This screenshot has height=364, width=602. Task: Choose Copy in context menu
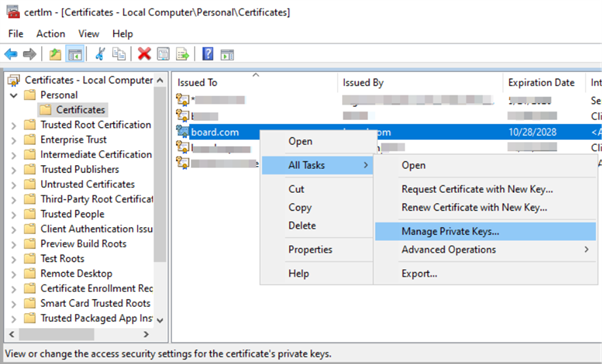point(317,207)
